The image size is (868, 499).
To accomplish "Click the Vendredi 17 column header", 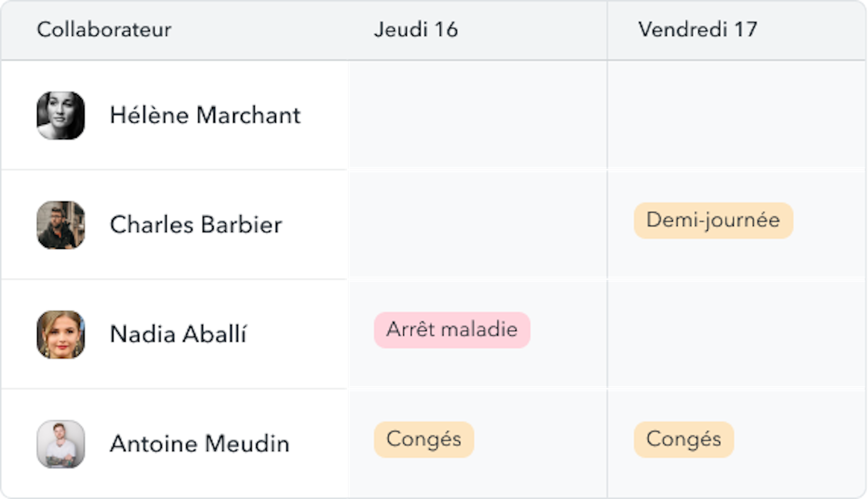I will point(698,29).
